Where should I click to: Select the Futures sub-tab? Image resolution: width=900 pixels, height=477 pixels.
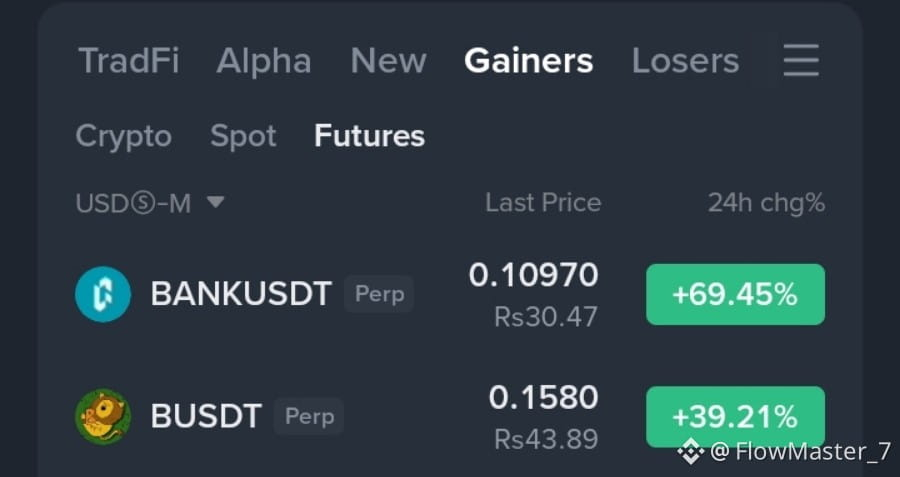click(x=370, y=136)
